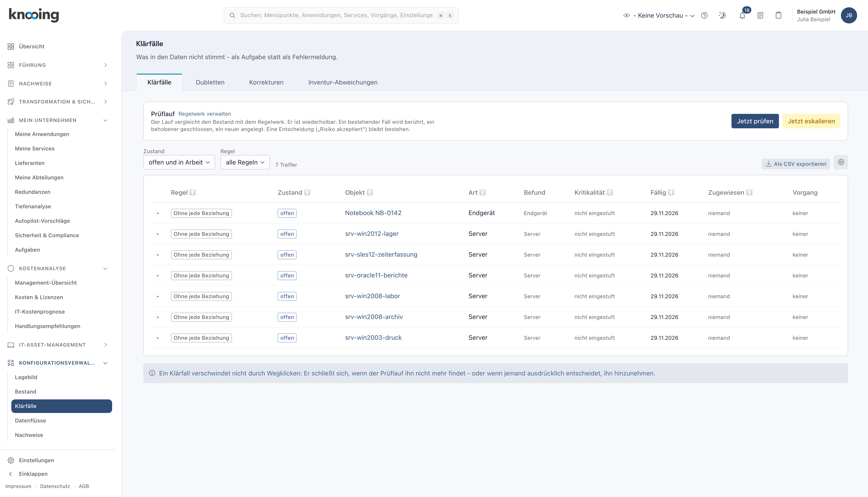Expand the srv-win2003-druck row
Screen dimensions: 868x497
click(158, 338)
